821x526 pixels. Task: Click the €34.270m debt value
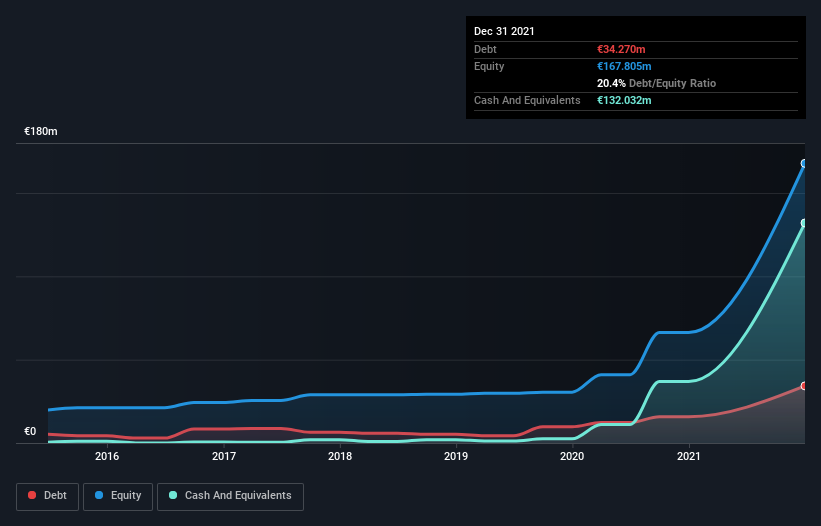click(621, 49)
